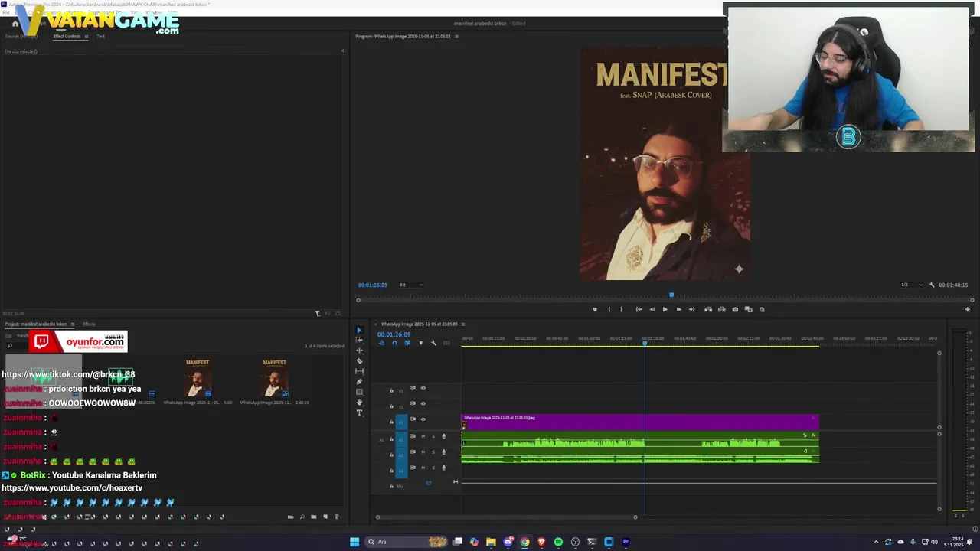The height and width of the screenshot is (551, 980).
Task: Select the Rectangle tool
Action: coord(359,392)
